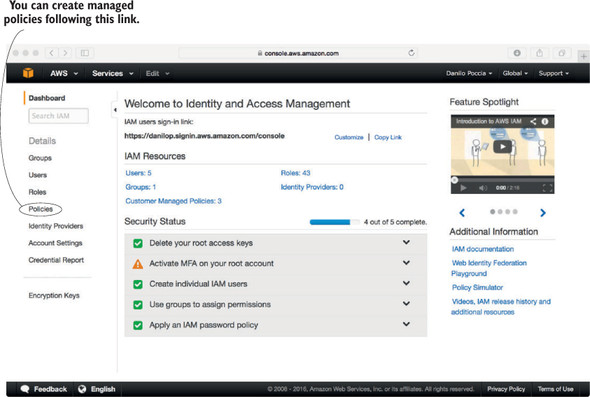This screenshot has height=397, width=590.
Task: Open the Policy Simulator link
Action: [477, 287]
